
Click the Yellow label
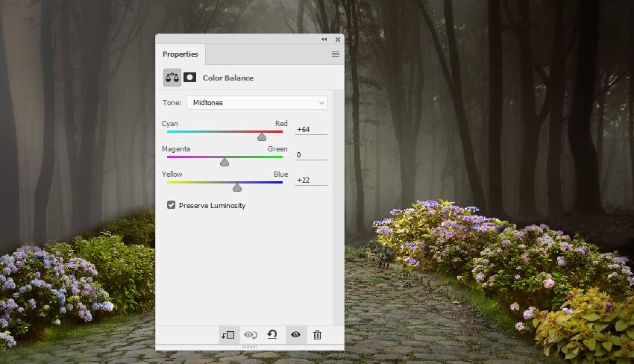pos(172,175)
